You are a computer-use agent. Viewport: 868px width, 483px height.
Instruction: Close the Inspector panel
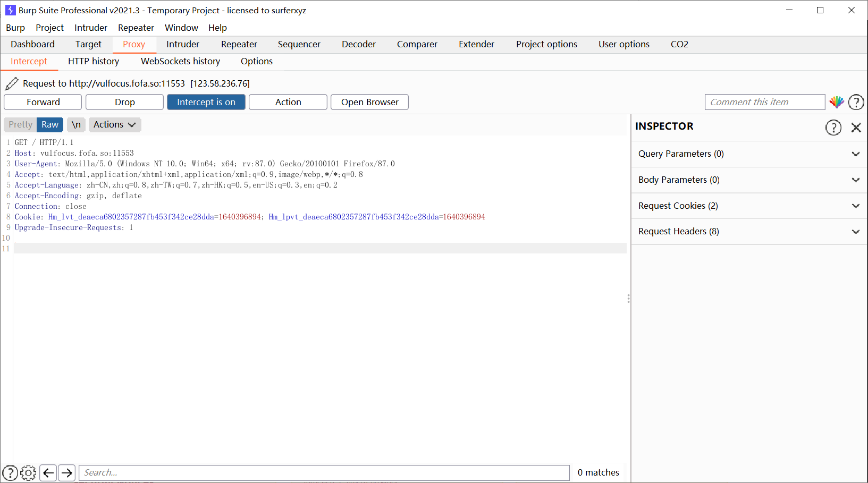[x=856, y=128]
